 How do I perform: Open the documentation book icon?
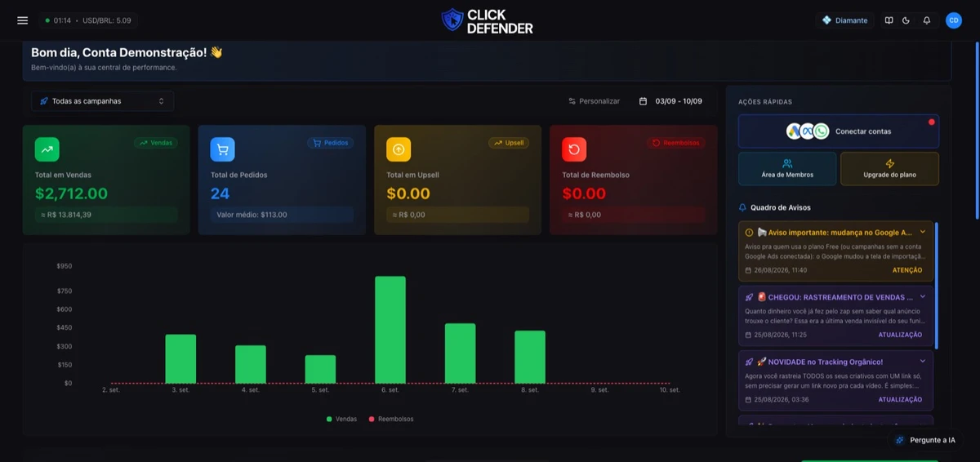[x=889, y=20]
